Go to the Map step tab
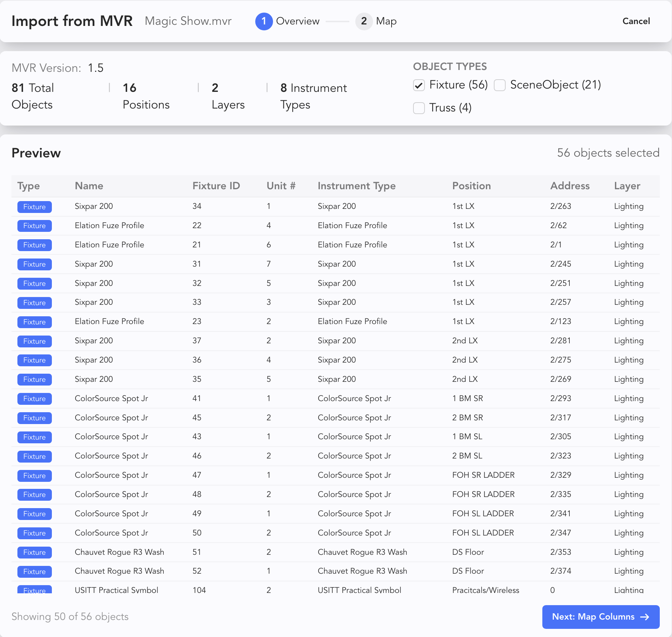 point(386,21)
